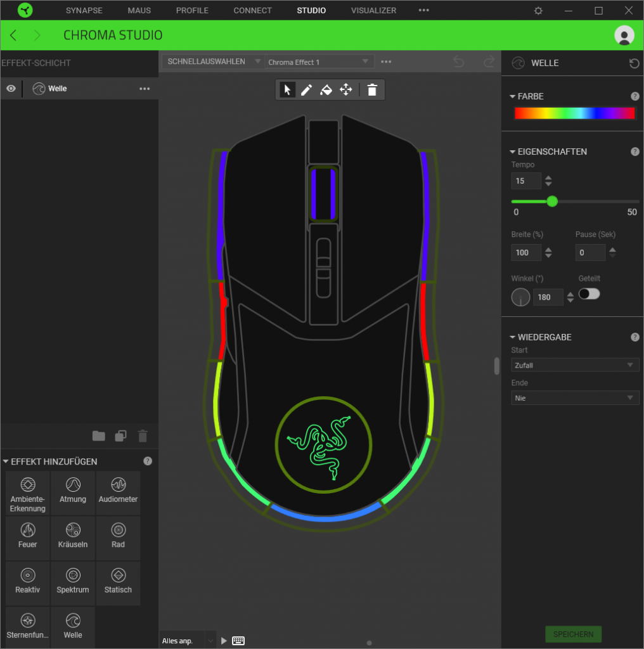Open the keyboard icon at bottom
The width and height of the screenshot is (644, 649).
pyautogui.click(x=238, y=641)
